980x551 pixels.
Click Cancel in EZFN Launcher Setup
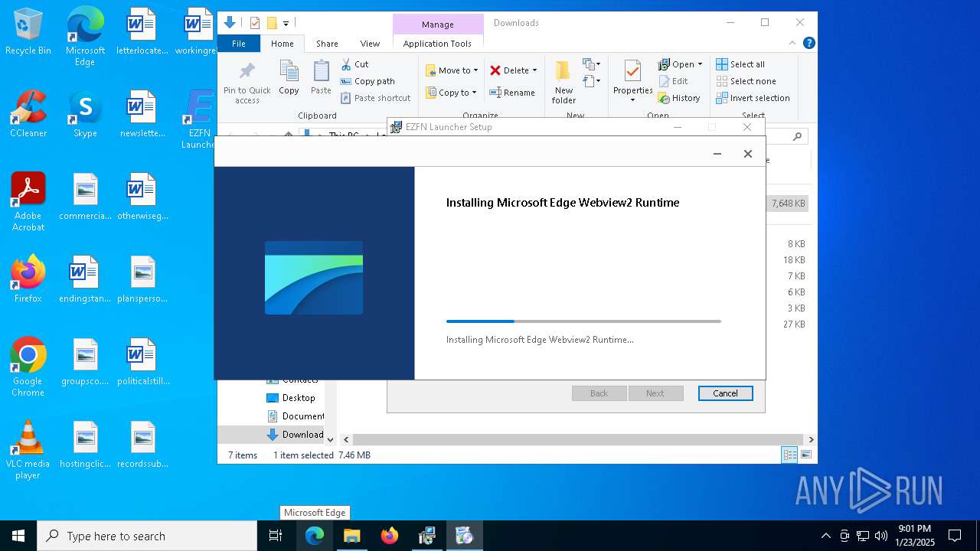[725, 393]
